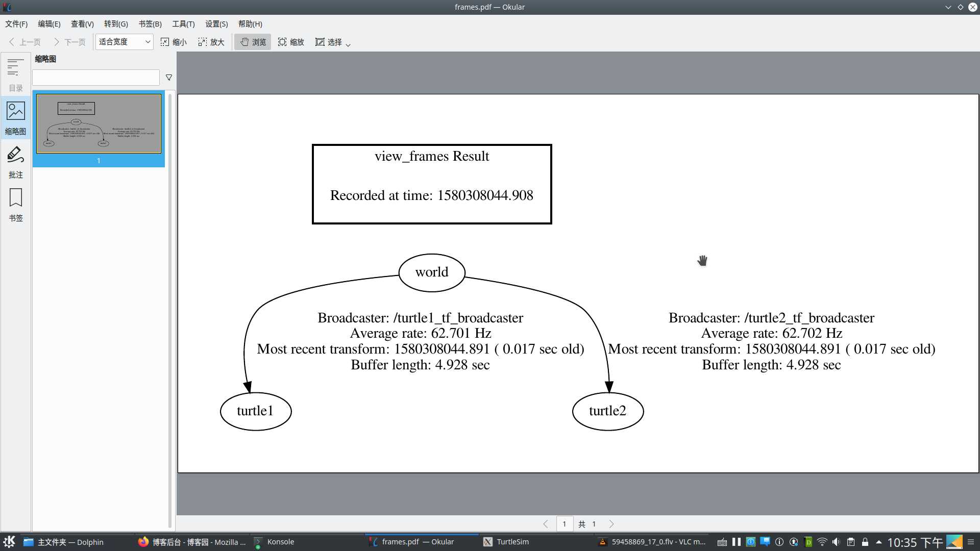Expand the hidden system tray icons arrow
The width and height of the screenshot is (980, 551).
tap(879, 542)
